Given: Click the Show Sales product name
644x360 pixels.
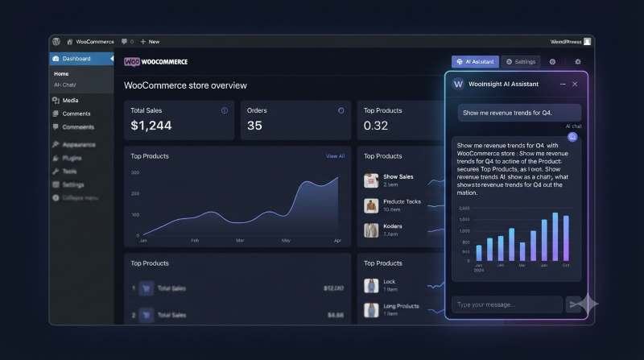Looking at the screenshot, I should [398, 176].
